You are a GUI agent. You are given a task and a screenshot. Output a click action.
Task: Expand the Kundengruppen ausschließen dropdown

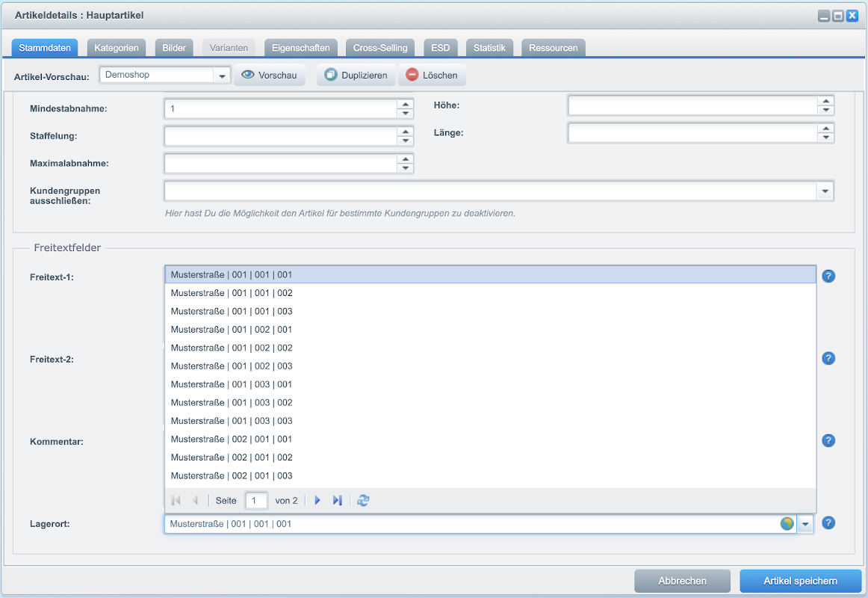[825, 191]
